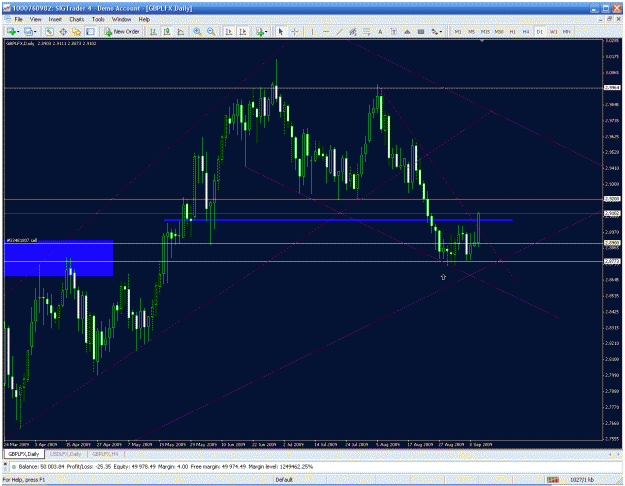625x486 pixels.
Task: Open the View menu
Action: [x=35, y=19]
